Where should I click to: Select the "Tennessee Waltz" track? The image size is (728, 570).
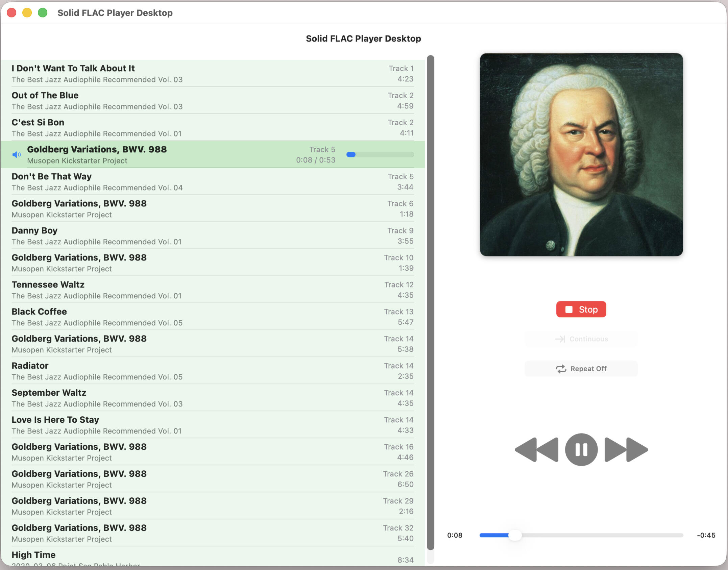pos(213,290)
